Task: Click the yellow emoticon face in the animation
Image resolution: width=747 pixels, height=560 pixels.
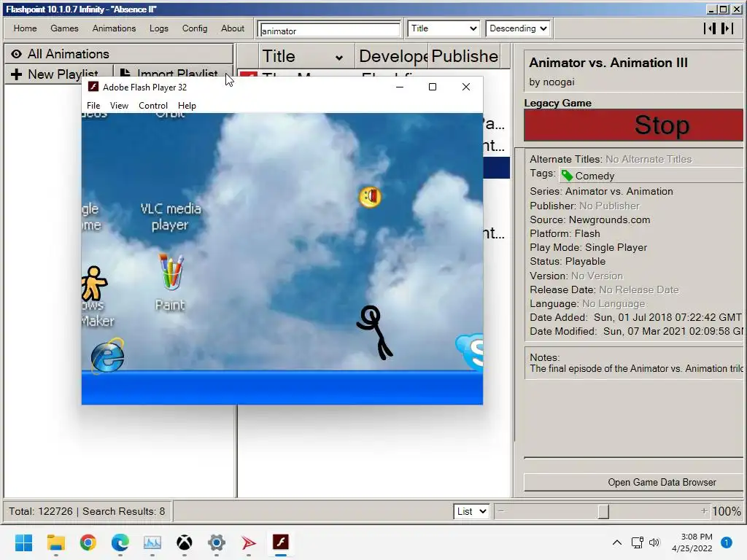Action: (x=370, y=197)
